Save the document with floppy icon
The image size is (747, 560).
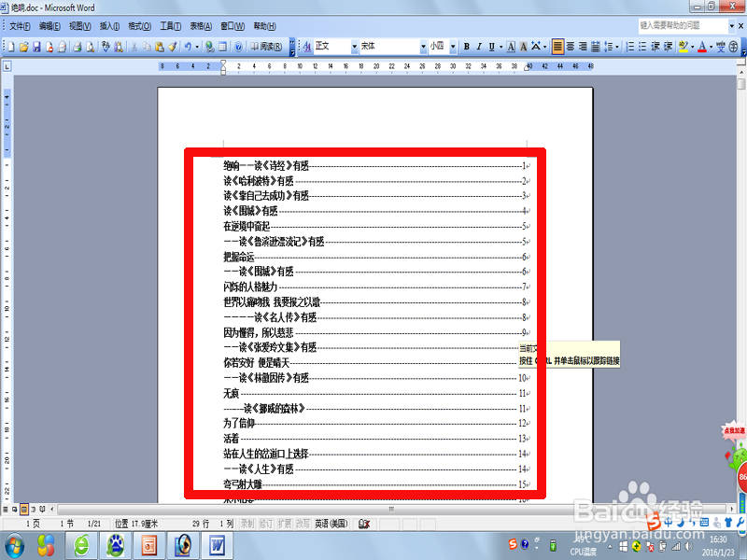coord(36,47)
